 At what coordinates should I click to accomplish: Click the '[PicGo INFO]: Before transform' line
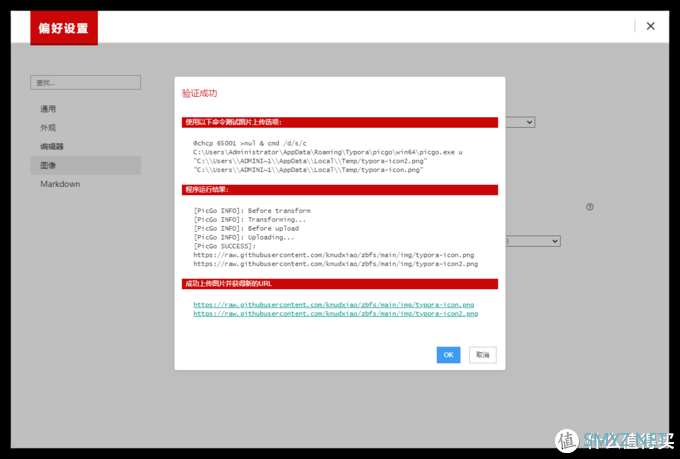[x=252, y=210]
